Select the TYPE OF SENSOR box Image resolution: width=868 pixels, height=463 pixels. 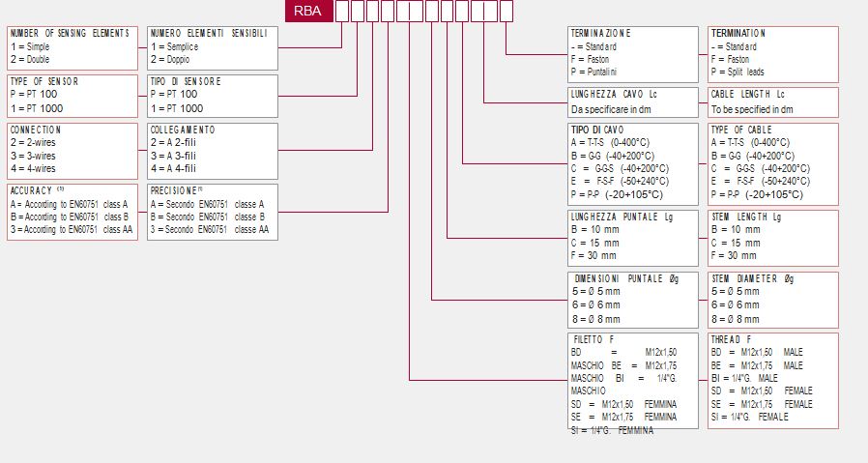[72, 96]
